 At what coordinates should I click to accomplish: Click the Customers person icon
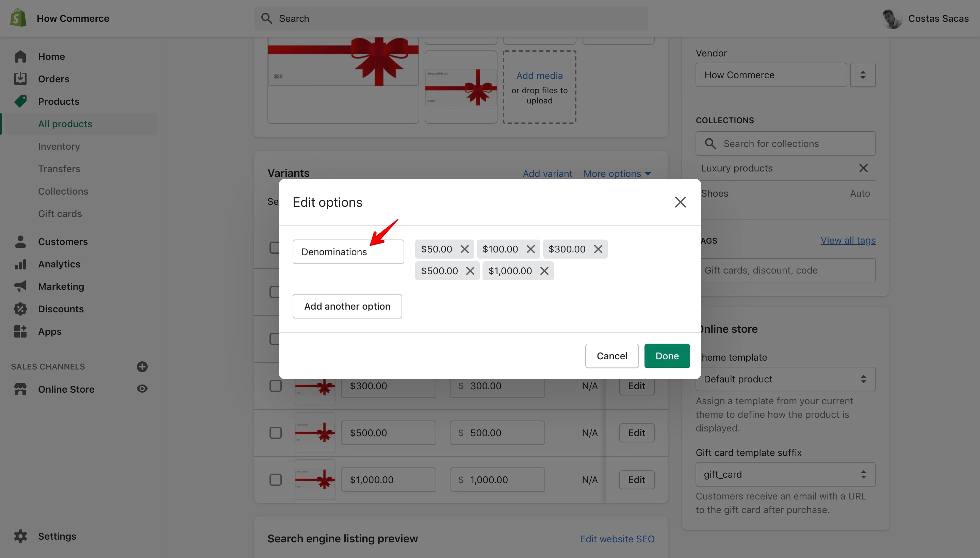click(20, 242)
